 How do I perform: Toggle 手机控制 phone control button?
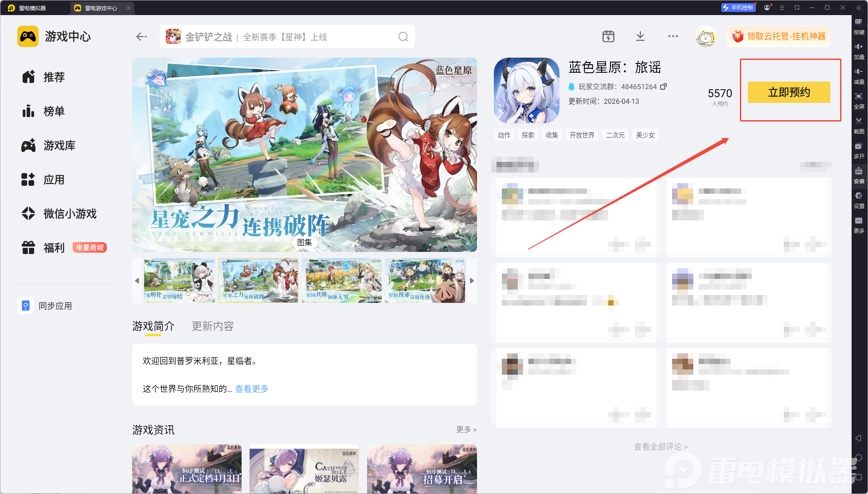pyautogui.click(x=738, y=8)
